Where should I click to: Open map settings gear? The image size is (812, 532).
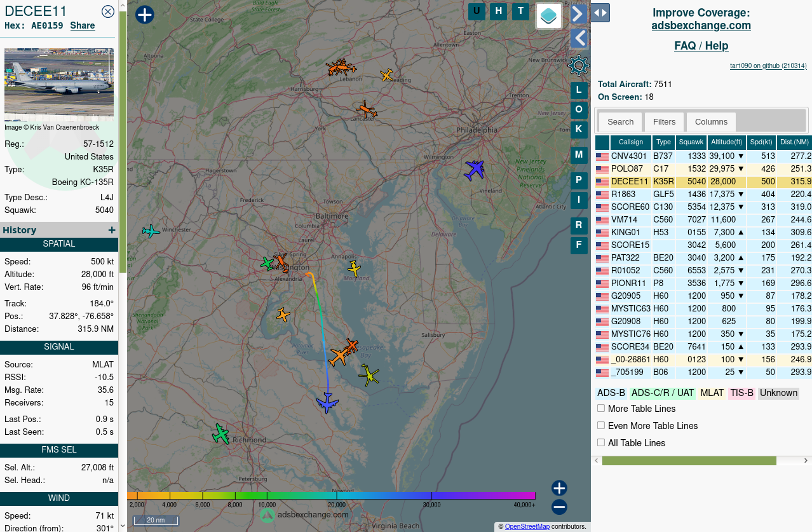[x=578, y=65]
